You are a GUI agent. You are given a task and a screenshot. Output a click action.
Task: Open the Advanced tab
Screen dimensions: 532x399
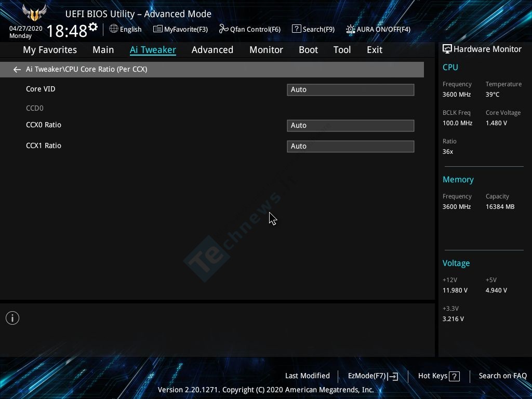click(x=212, y=50)
